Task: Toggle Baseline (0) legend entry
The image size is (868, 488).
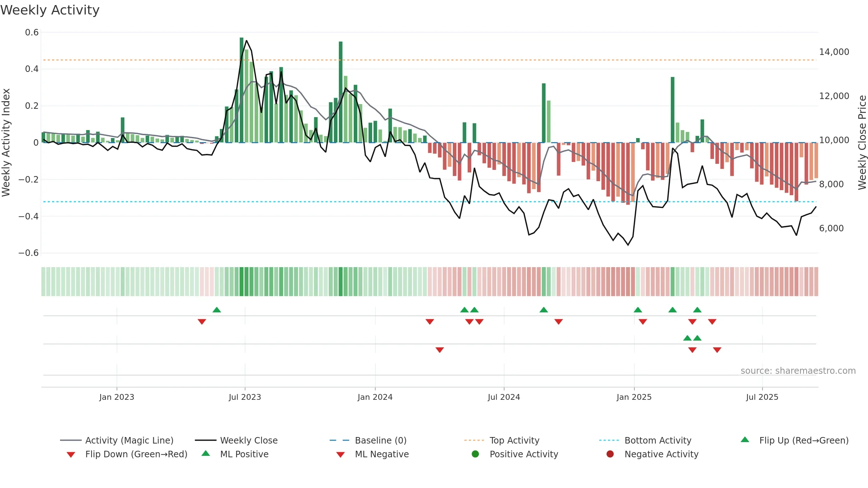Action: coord(368,440)
